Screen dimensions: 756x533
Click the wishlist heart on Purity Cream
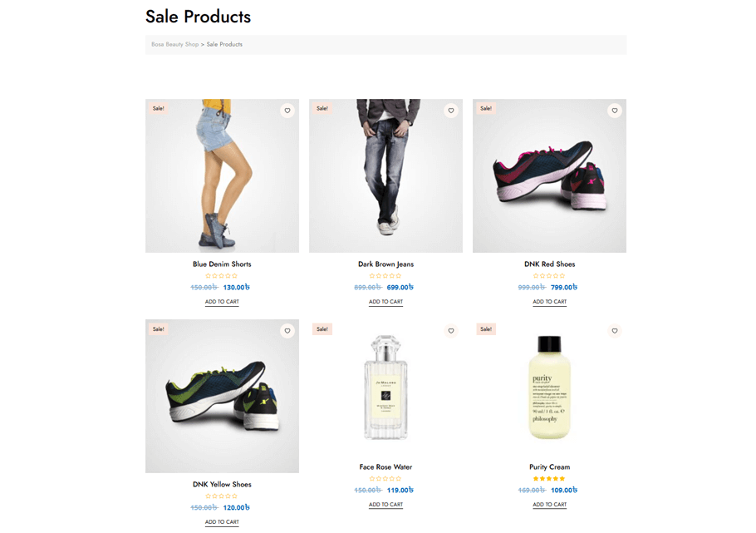tap(615, 330)
